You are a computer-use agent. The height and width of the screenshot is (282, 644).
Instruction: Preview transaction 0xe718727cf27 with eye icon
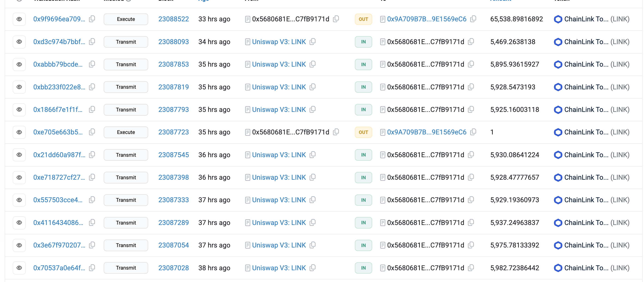click(19, 178)
